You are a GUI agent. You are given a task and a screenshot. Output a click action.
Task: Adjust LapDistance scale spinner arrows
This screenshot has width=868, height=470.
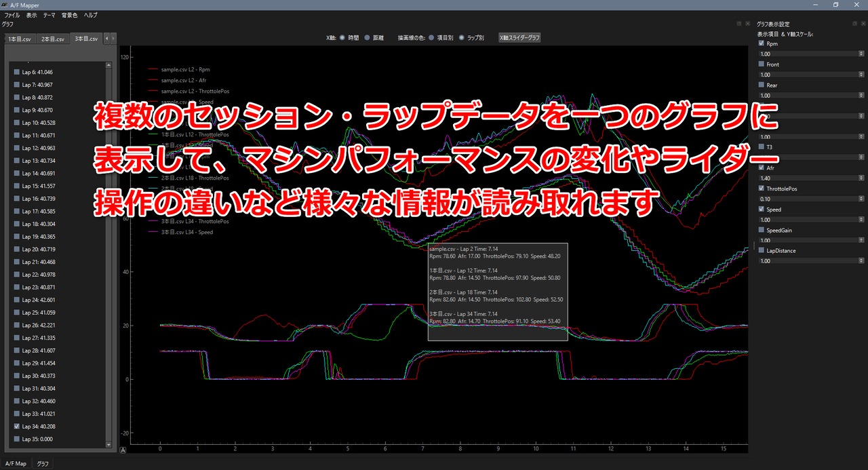pyautogui.click(x=861, y=261)
